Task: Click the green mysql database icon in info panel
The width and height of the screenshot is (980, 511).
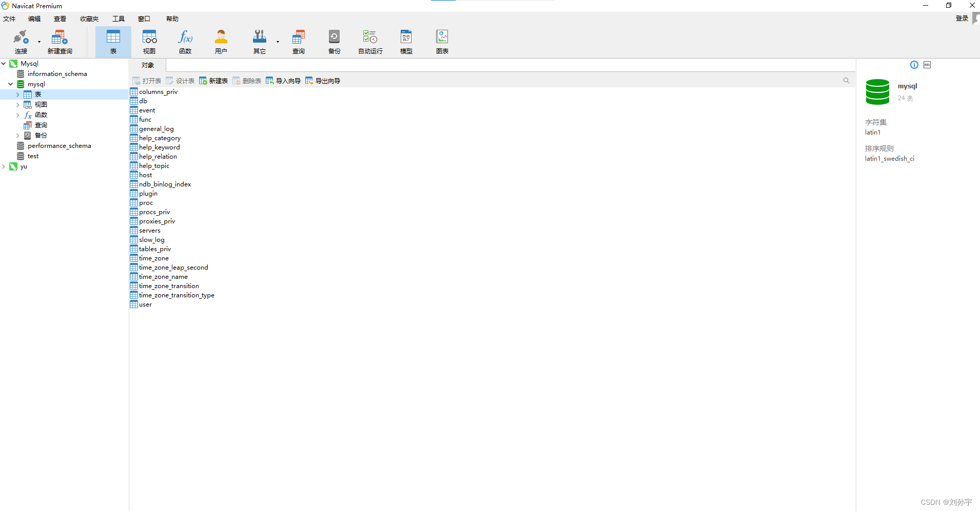Action: (878, 92)
